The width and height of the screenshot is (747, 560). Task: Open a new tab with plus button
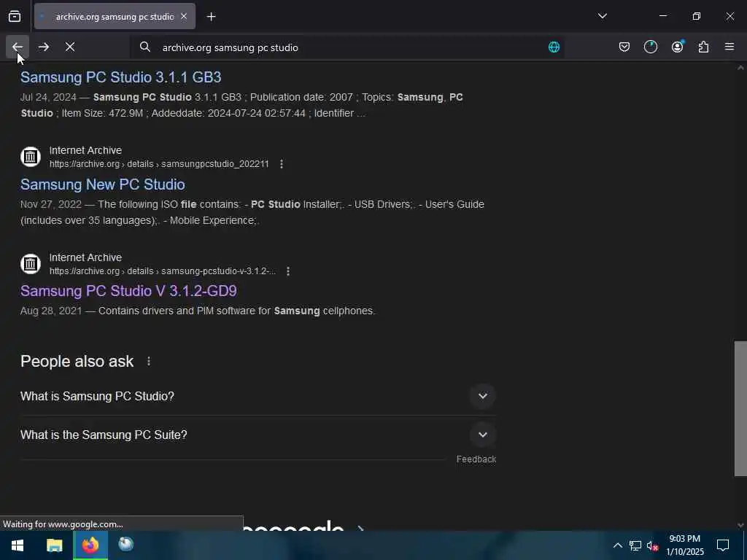point(211,17)
